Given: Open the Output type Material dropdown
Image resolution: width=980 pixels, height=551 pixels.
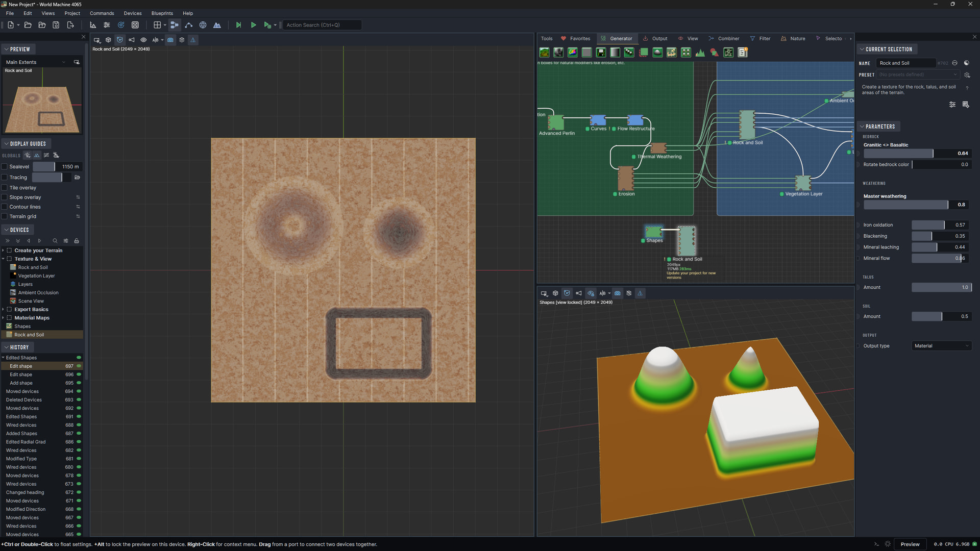Looking at the screenshot, I should 942,346.
